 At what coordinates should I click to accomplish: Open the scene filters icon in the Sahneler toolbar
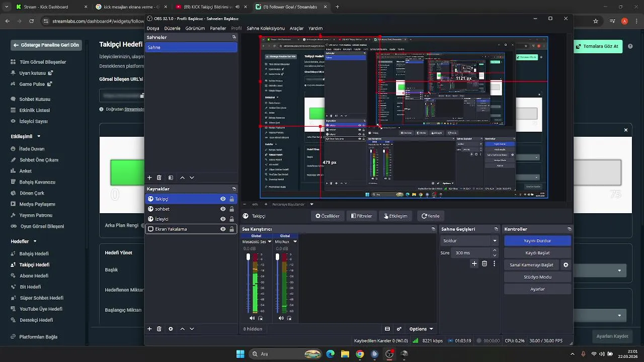pyautogui.click(x=171, y=177)
